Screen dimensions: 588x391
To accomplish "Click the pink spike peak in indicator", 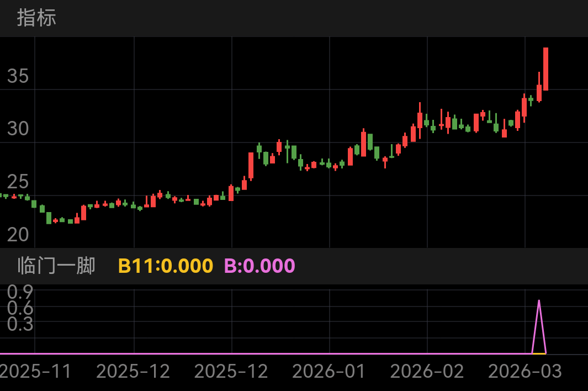I will click(x=539, y=302).
